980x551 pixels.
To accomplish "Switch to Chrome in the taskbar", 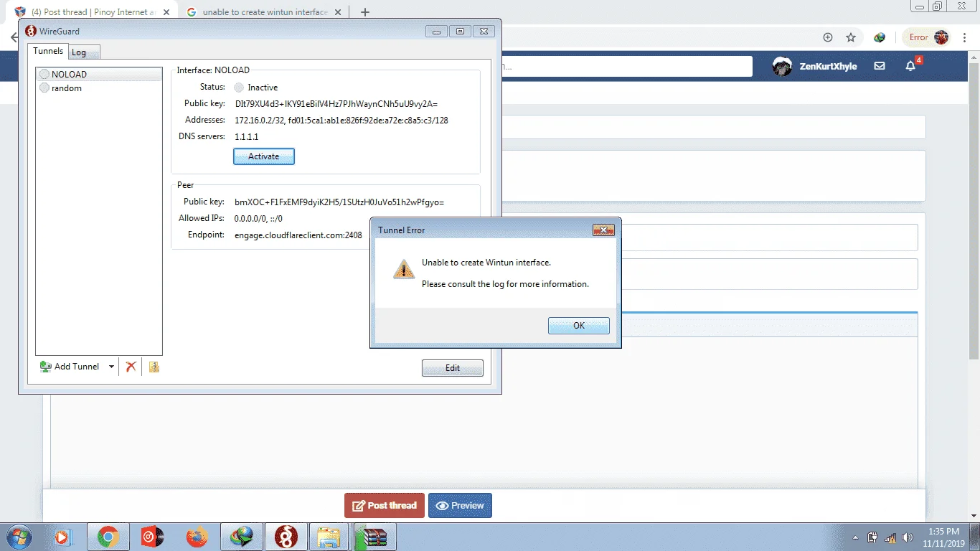I will tap(108, 537).
